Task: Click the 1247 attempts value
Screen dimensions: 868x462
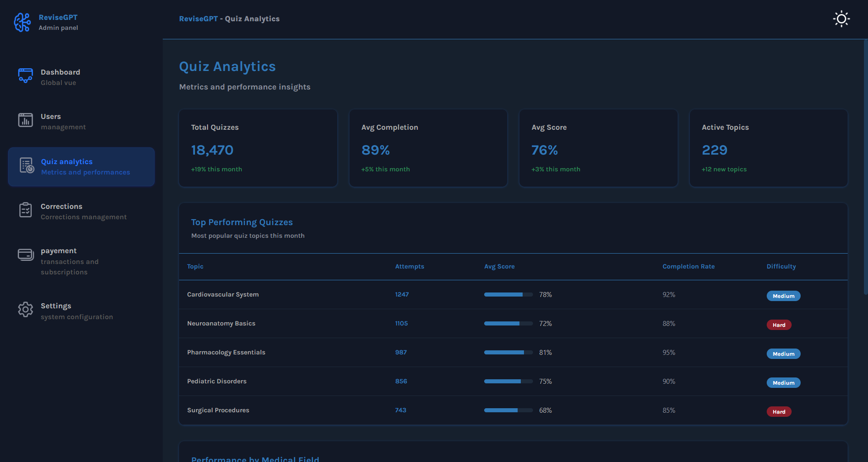Action: pos(402,295)
